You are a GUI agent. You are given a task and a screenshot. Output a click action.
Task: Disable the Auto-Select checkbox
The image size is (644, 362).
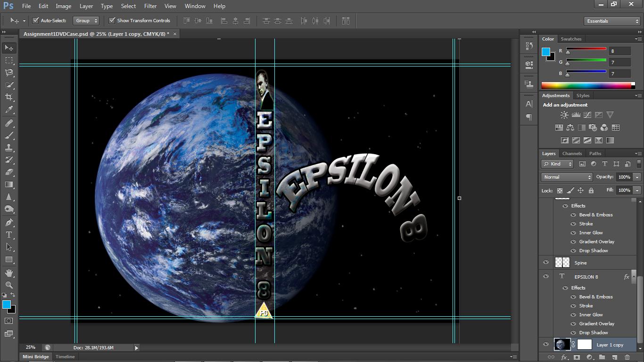click(36, 20)
